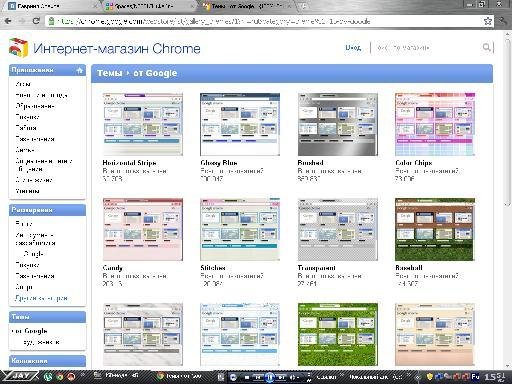Click the magnifier search icon in the store header
The width and height of the screenshot is (513, 384).
tap(487, 47)
